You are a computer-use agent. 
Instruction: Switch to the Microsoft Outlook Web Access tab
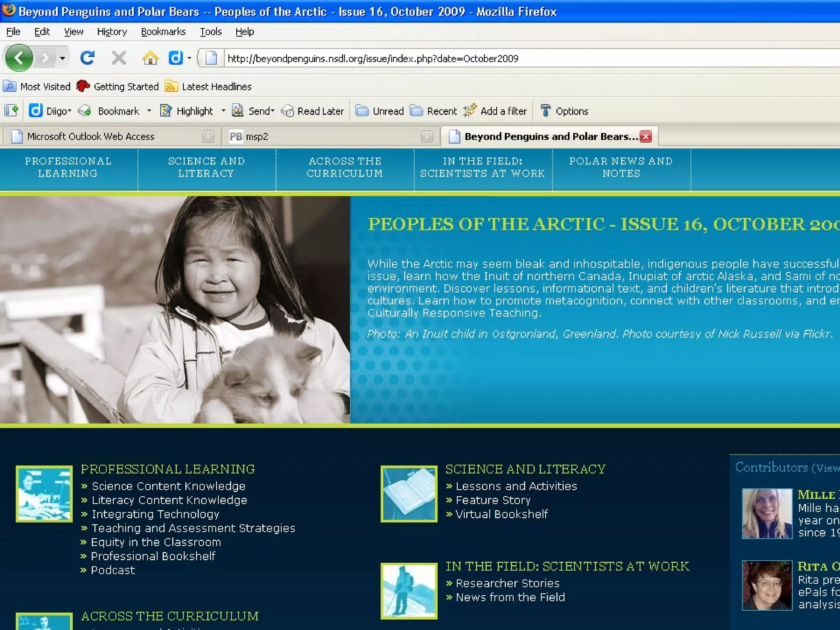pyautogui.click(x=91, y=137)
